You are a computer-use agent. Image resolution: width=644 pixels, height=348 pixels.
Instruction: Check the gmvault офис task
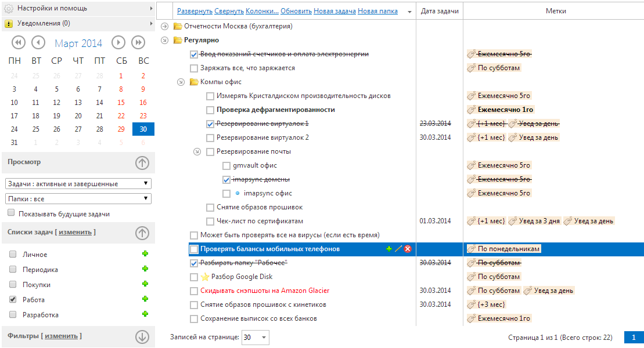tap(226, 166)
